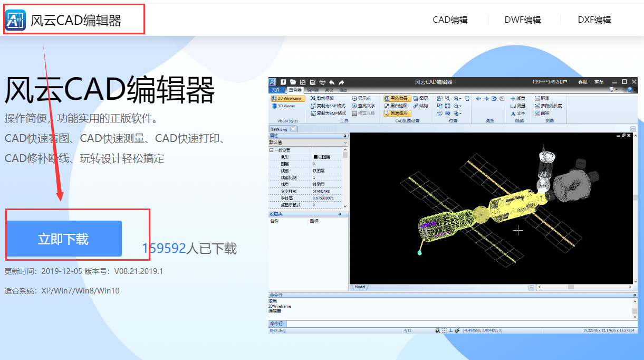Collapse the 一般设置 property group
The image size is (644, 360).
(272, 150)
